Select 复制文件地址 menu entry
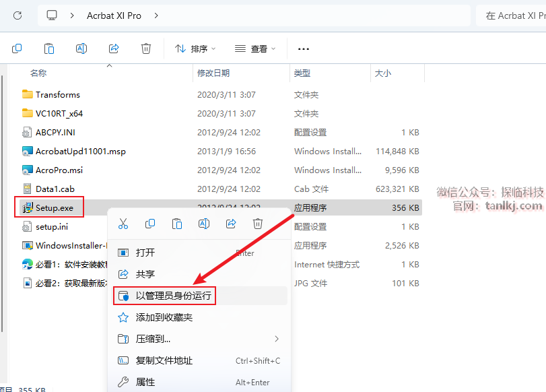Screen dimensions: 546x392 tap(164, 360)
